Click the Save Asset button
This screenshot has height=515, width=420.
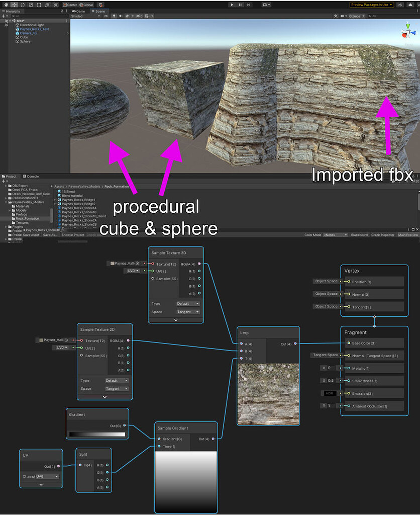tap(31, 235)
